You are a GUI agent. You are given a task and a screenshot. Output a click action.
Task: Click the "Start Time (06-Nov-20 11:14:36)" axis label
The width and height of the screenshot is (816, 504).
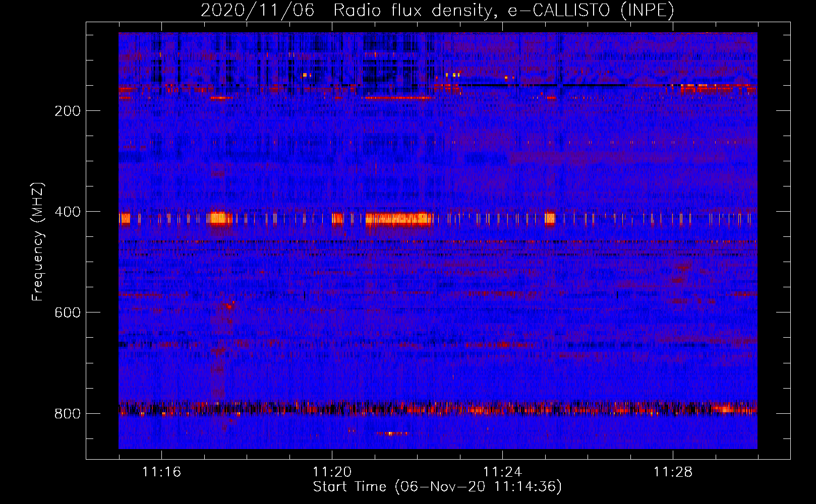point(437,487)
